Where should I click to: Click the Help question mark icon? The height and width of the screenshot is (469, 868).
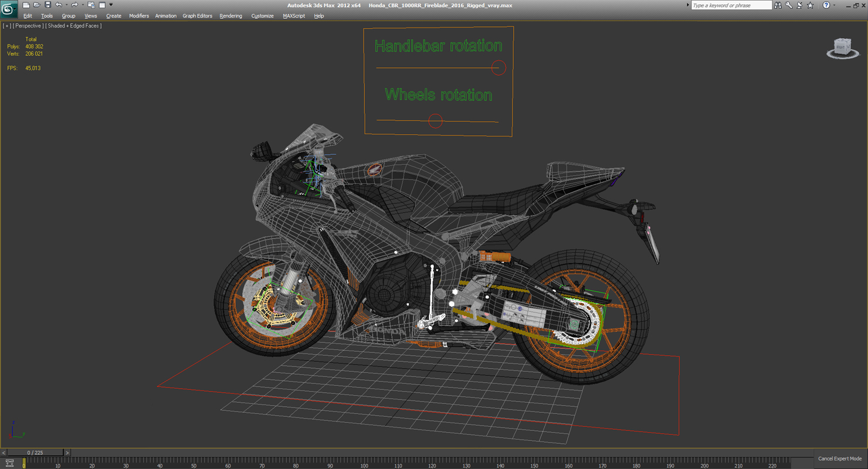826,5
